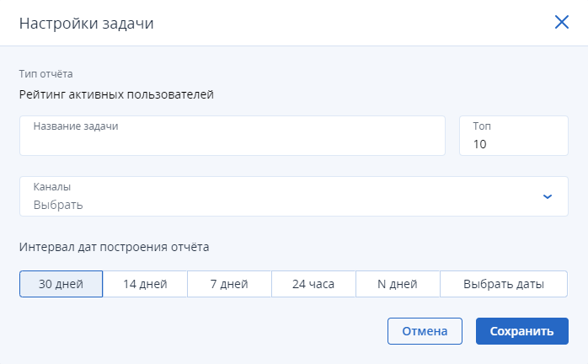The image size is (588, 364).
Task: Click the Отмена button
Action: click(425, 331)
